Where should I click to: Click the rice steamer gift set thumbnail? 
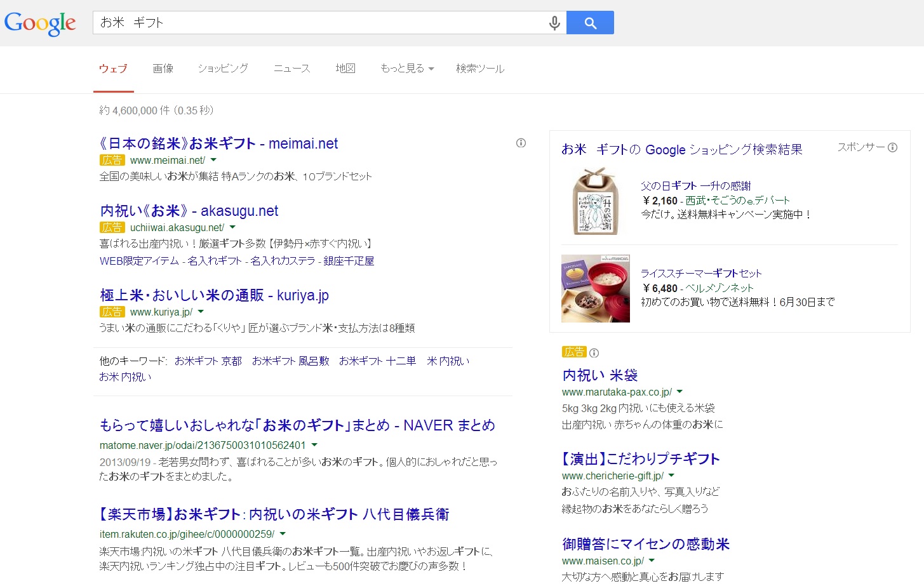(x=596, y=289)
